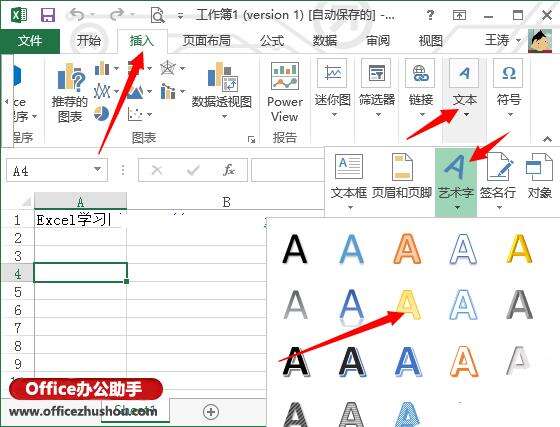560x427 pixels.
Task: Open print preview from the quick access toolbar
Action: 158,15
